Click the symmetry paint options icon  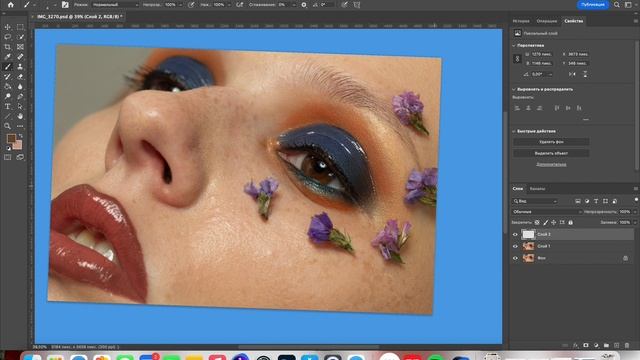[x=357, y=5]
